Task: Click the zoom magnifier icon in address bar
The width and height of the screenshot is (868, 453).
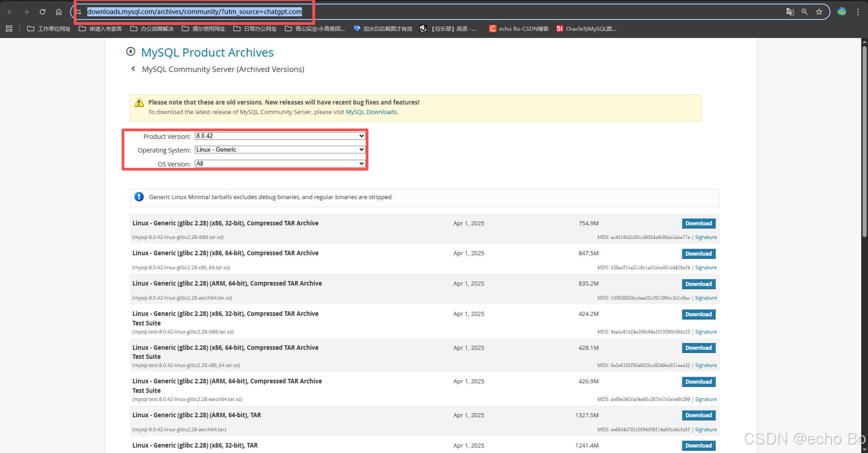Action: [x=805, y=12]
